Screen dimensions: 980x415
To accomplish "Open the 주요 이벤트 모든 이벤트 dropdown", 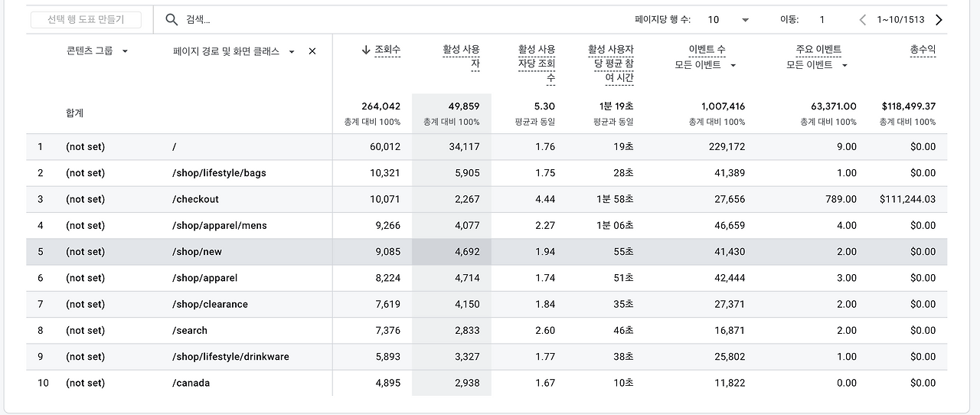I will [844, 65].
